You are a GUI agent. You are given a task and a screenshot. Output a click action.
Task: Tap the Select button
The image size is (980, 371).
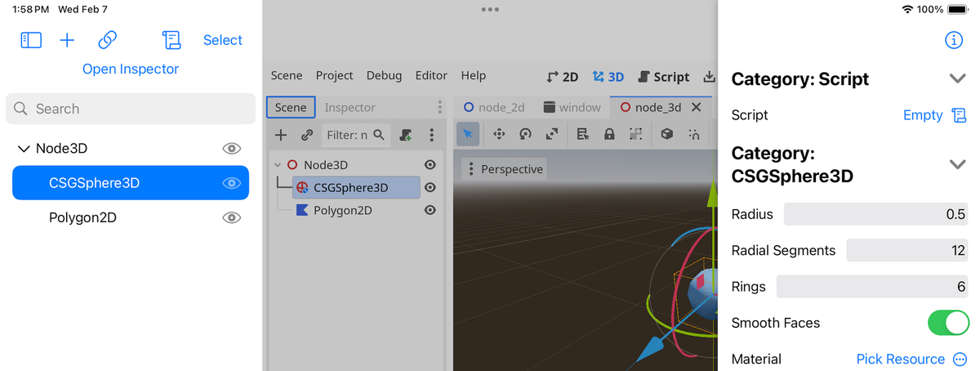coord(223,40)
